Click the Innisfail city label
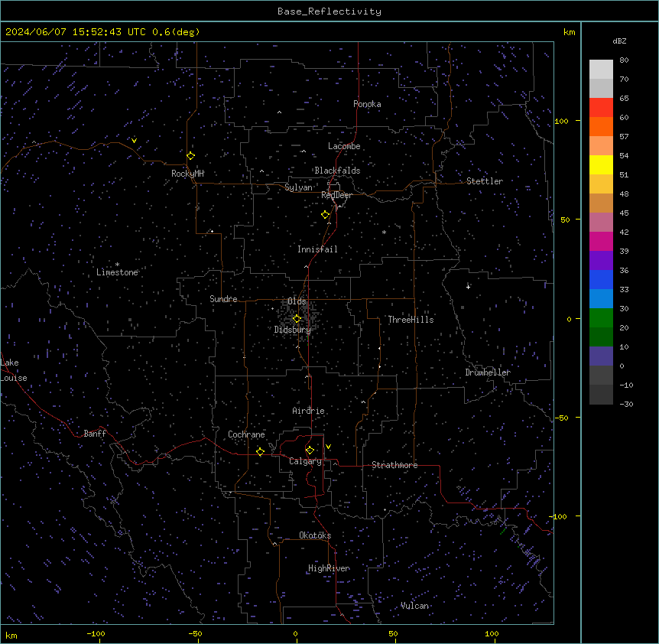 pos(317,249)
